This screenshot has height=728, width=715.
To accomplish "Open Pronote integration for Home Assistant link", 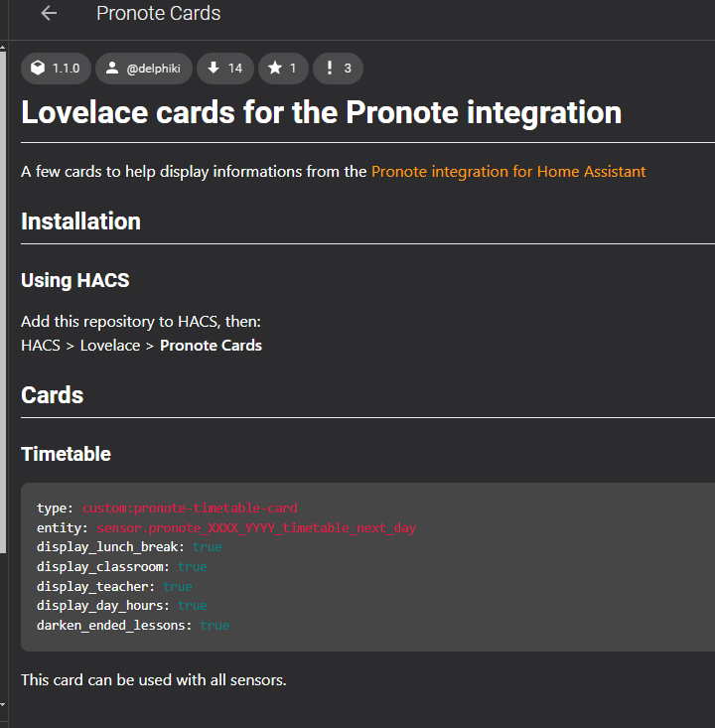I will coord(508,171).
